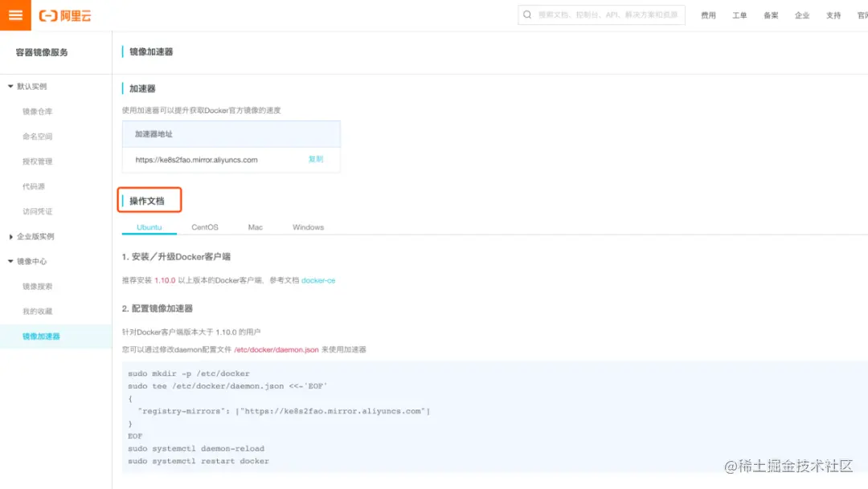Open 代码源 in sidebar
This screenshot has height=489, width=868.
point(33,186)
